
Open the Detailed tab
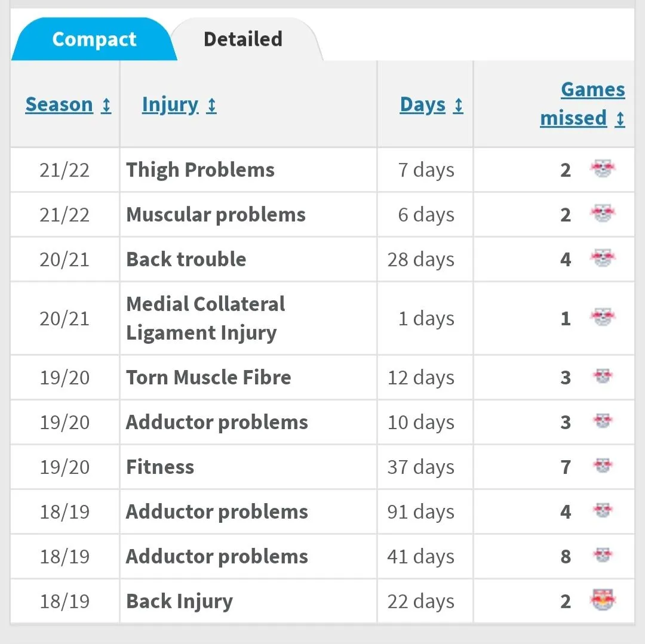coord(242,39)
